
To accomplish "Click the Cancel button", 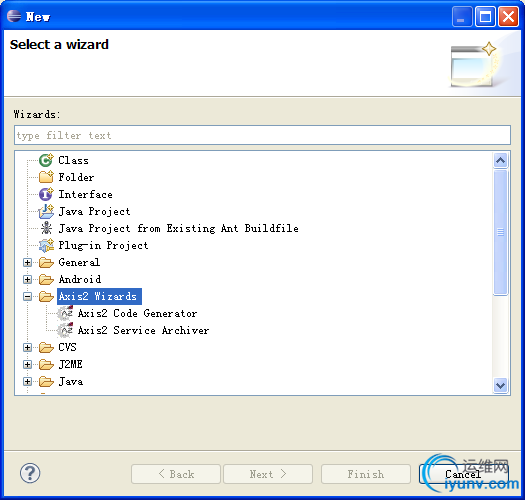I will pos(463,474).
